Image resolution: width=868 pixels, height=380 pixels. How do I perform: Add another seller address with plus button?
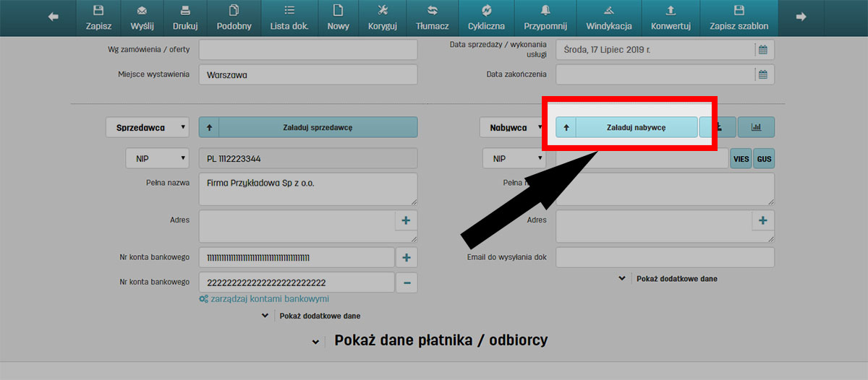406,220
